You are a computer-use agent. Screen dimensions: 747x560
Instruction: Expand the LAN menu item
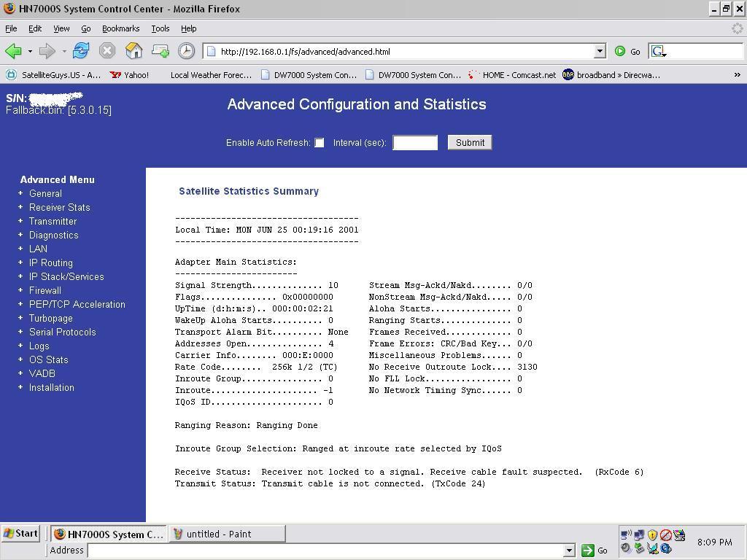pyautogui.click(x=38, y=249)
